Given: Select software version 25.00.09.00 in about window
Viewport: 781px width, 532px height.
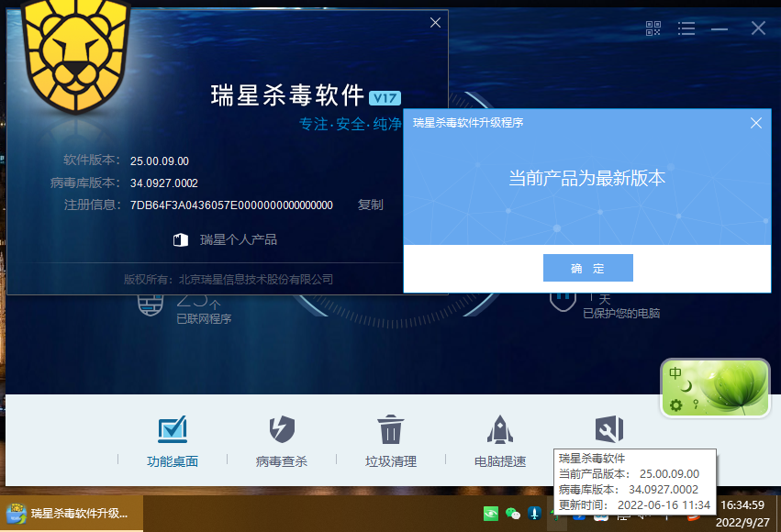Looking at the screenshot, I should tap(160, 161).
